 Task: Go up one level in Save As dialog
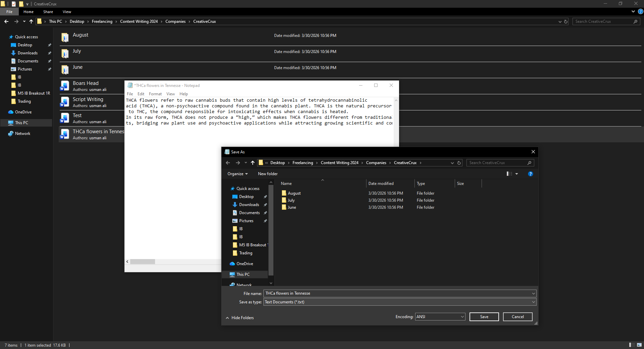click(253, 163)
